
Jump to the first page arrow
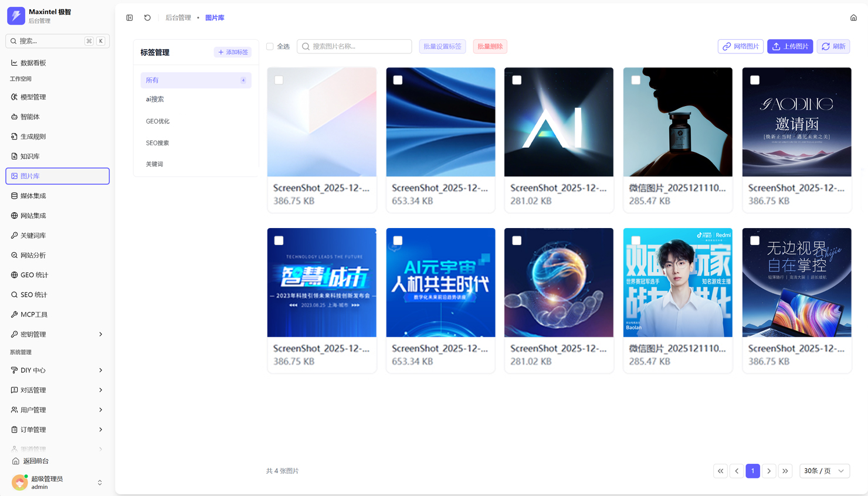click(720, 471)
